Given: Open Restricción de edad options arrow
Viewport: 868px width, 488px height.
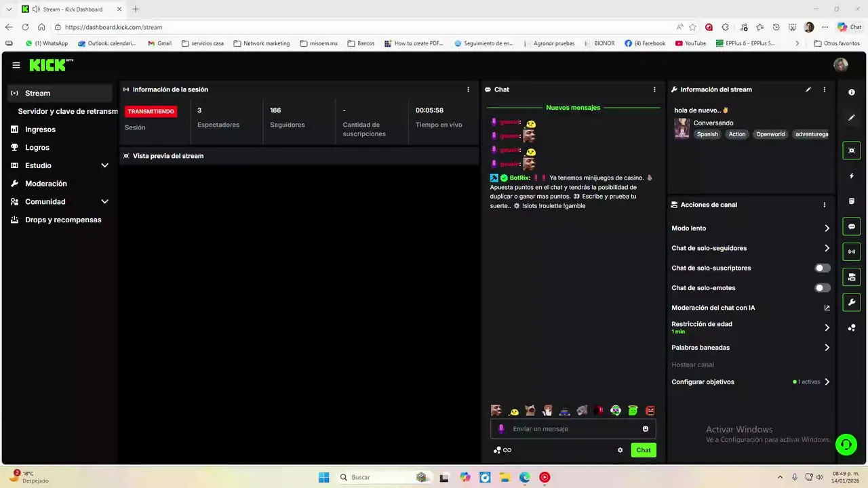Looking at the screenshot, I should [827, 327].
